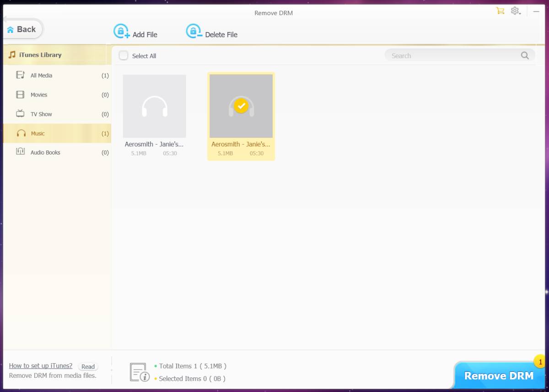Click the All Media count (1)

(x=105, y=75)
